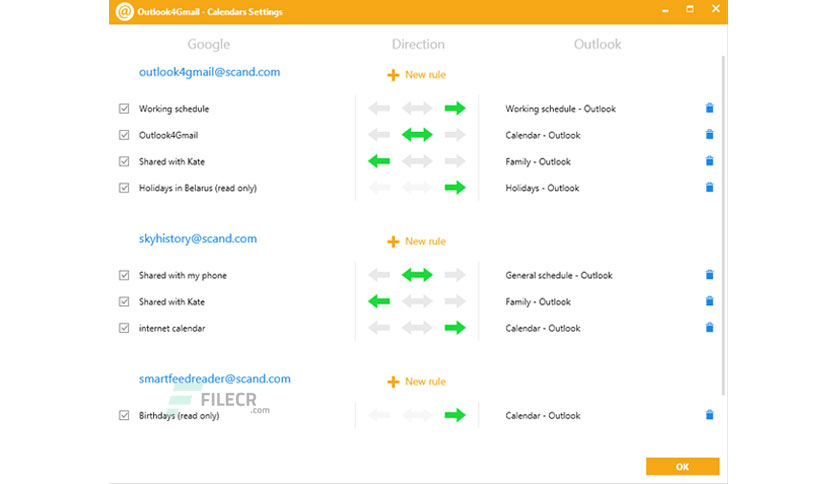Set outlook4gmail Shared with Kate two-way arrow
Viewport: 836px width, 484px height.
417,161
